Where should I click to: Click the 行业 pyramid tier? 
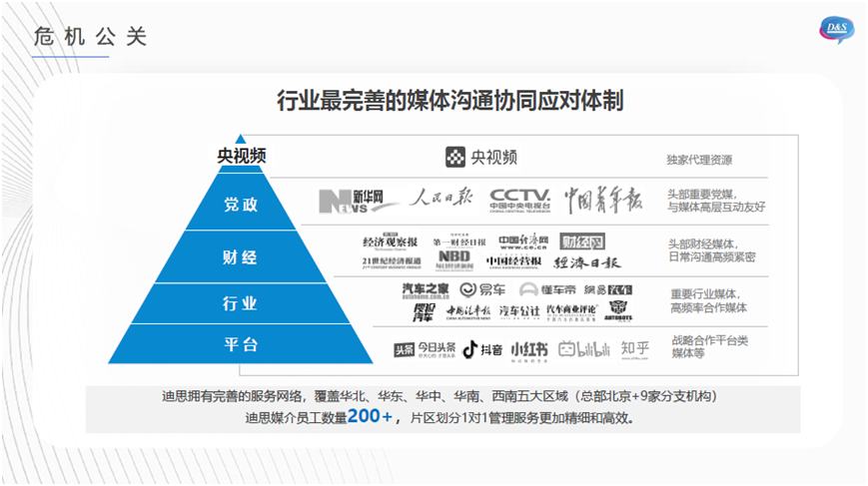[x=240, y=302]
